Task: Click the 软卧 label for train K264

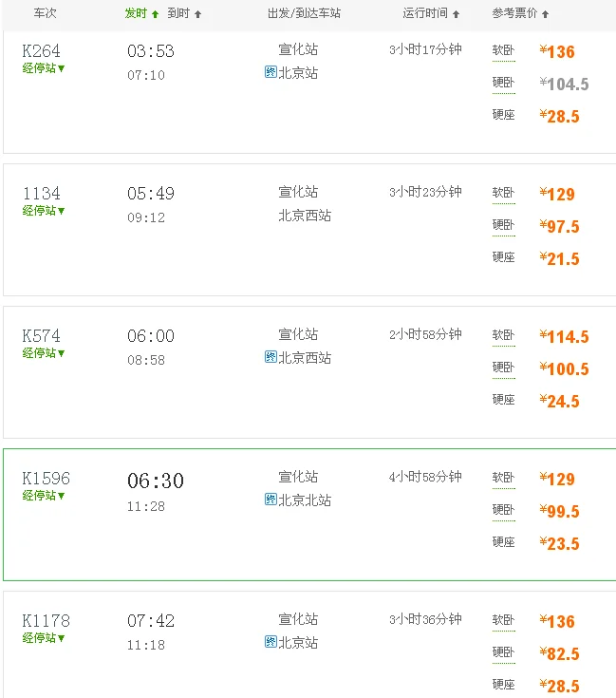Action: (503, 50)
